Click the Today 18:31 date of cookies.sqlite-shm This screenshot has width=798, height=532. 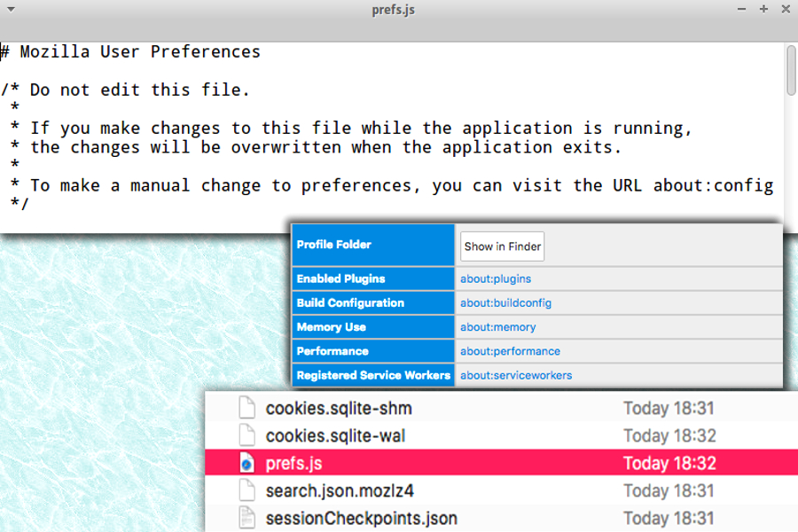tap(669, 408)
